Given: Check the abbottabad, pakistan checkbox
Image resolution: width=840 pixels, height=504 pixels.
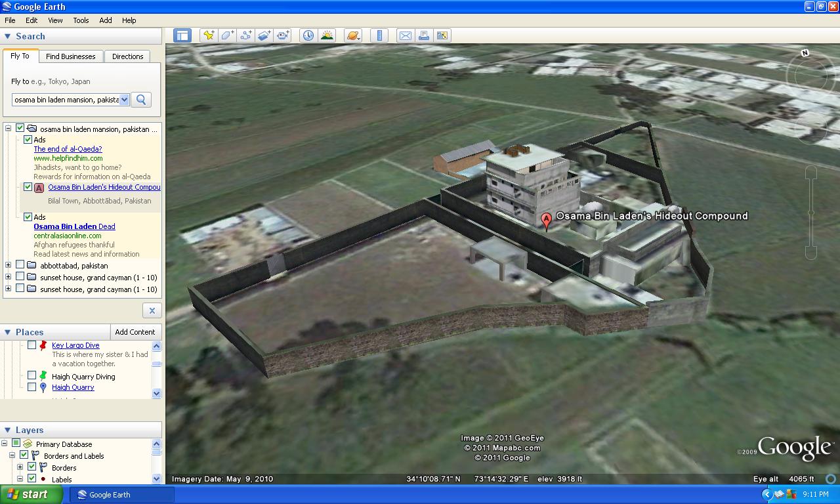Looking at the screenshot, I should (x=20, y=265).
